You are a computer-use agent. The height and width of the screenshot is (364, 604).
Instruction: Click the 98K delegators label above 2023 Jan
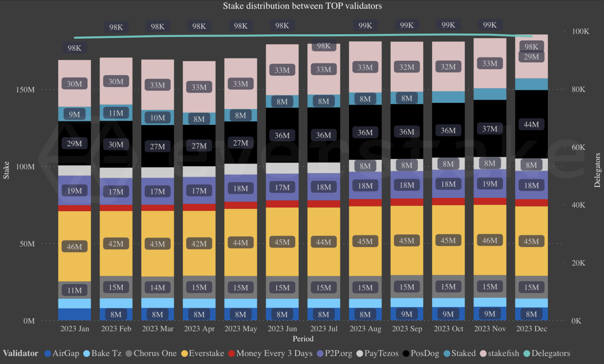tap(75, 48)
